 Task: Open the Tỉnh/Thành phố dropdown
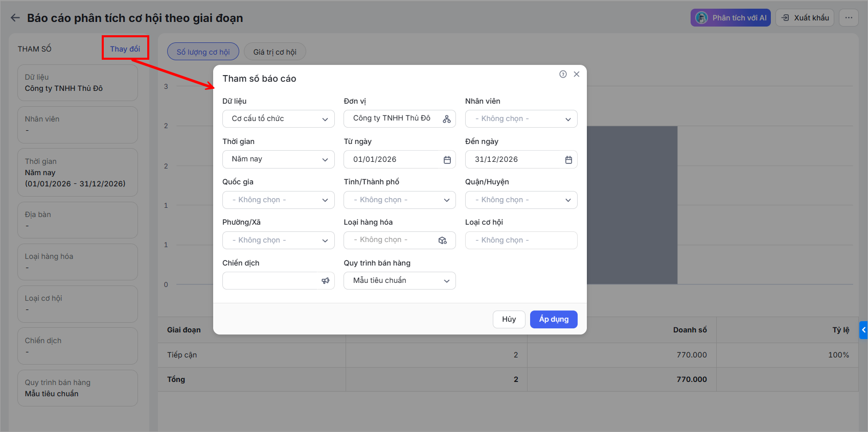coord(400,200)
